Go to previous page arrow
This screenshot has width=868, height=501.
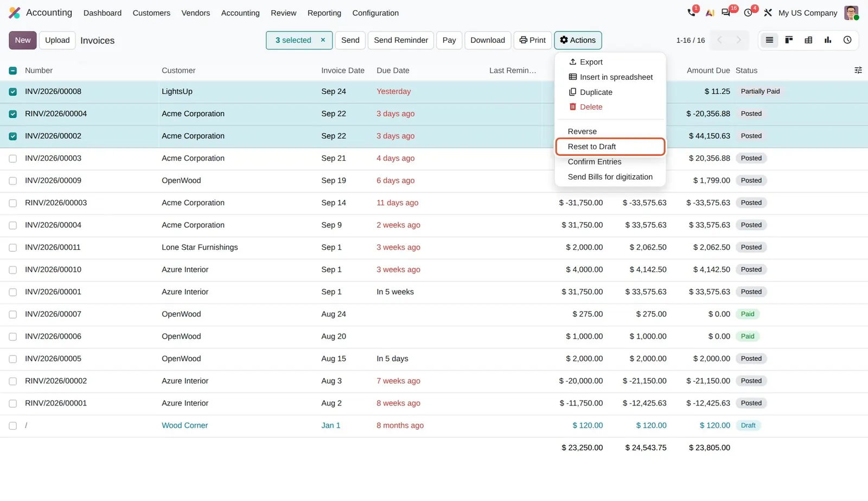click(719, 40)
